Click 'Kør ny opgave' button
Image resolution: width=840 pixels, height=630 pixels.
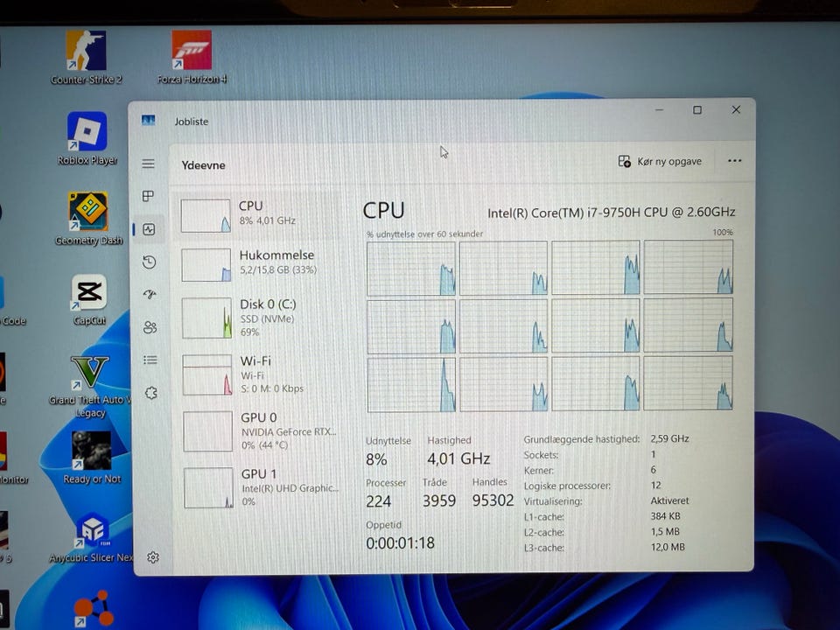pos(660,161)
